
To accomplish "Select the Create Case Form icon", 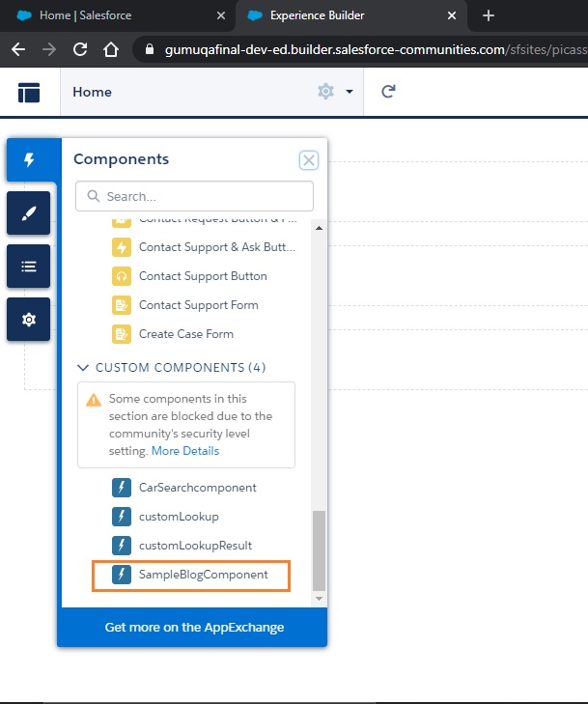I will coord(122,334).
